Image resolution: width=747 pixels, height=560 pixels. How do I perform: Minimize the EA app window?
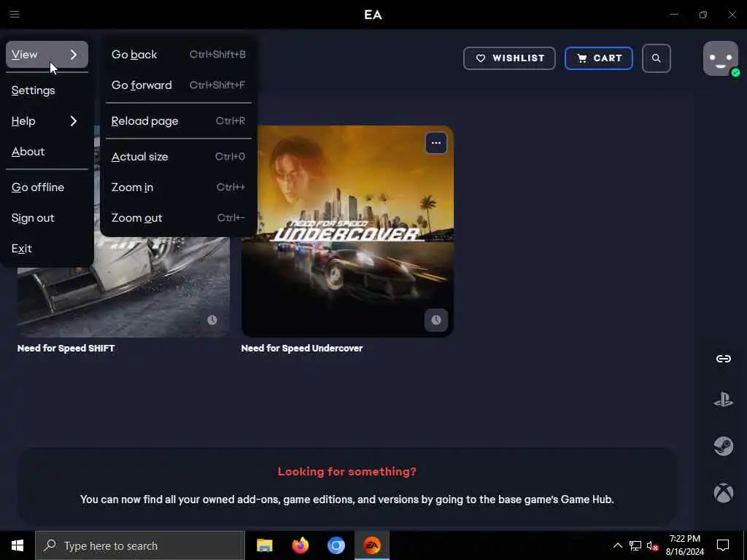673,15
